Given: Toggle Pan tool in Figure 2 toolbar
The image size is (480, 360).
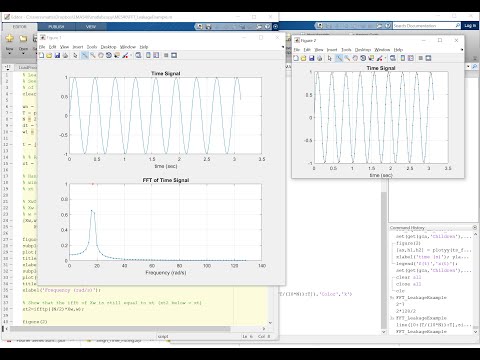Looking at the screenshot, I should click(x=355, y=58).
